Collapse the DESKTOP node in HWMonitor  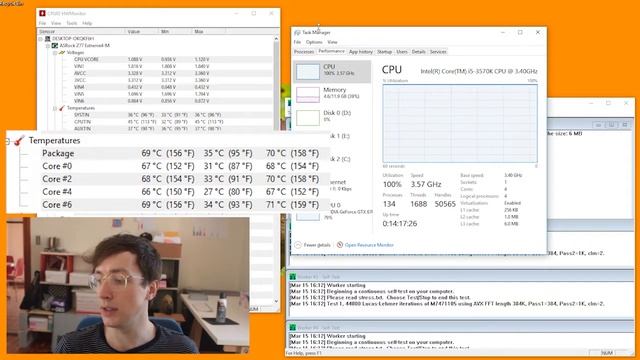click(41, 39)
